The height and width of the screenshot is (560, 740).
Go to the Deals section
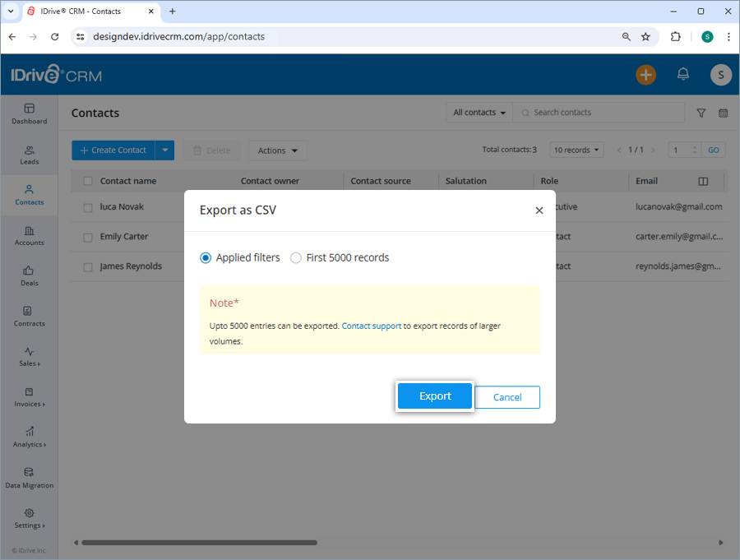coord(29,276)
